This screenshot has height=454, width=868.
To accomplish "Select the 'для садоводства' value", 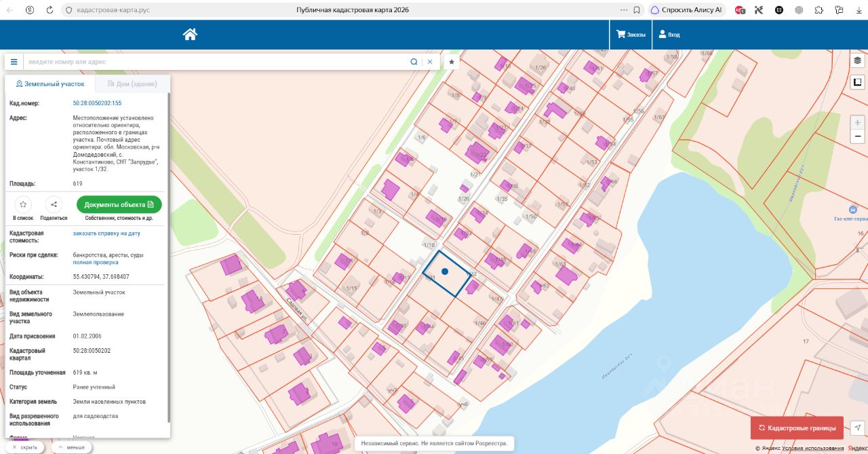I will (x=96, y=416).
